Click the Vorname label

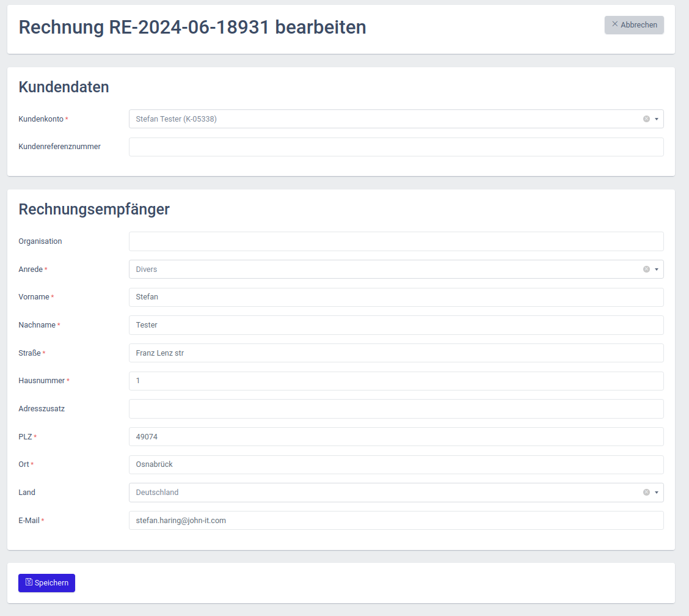34,297
